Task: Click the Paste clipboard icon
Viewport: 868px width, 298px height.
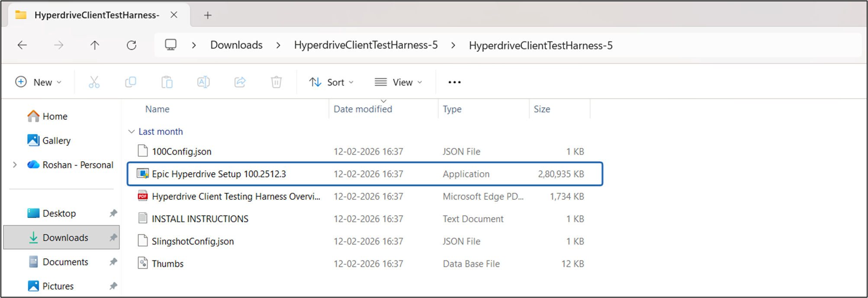Action: [167, 82]
